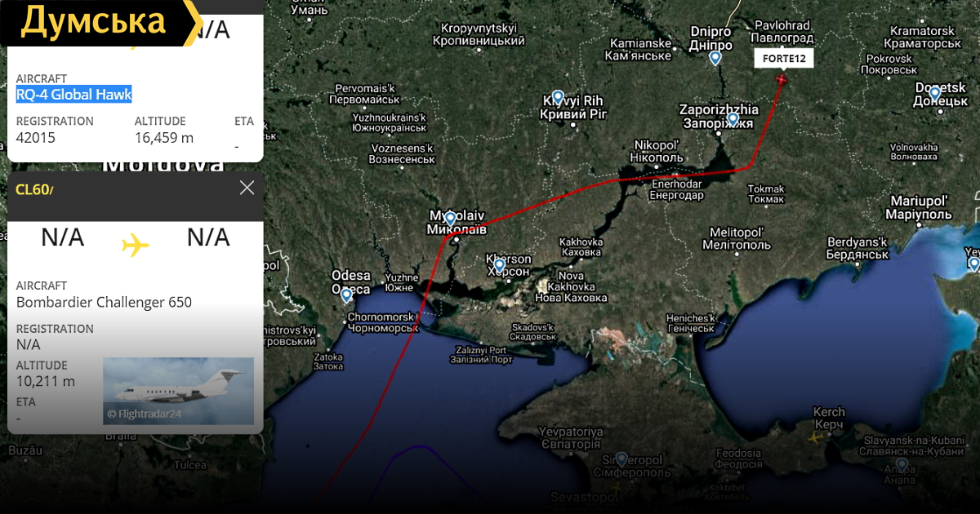This screenshot has width=980, height=514.
Task: Click the yellow aircraft near Kerch
Action: [x=816, y=438]
